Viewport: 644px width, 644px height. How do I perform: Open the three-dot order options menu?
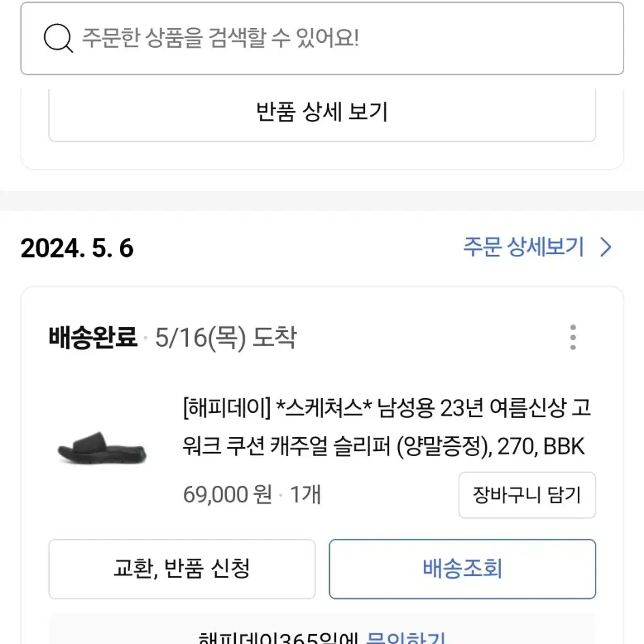573,337
